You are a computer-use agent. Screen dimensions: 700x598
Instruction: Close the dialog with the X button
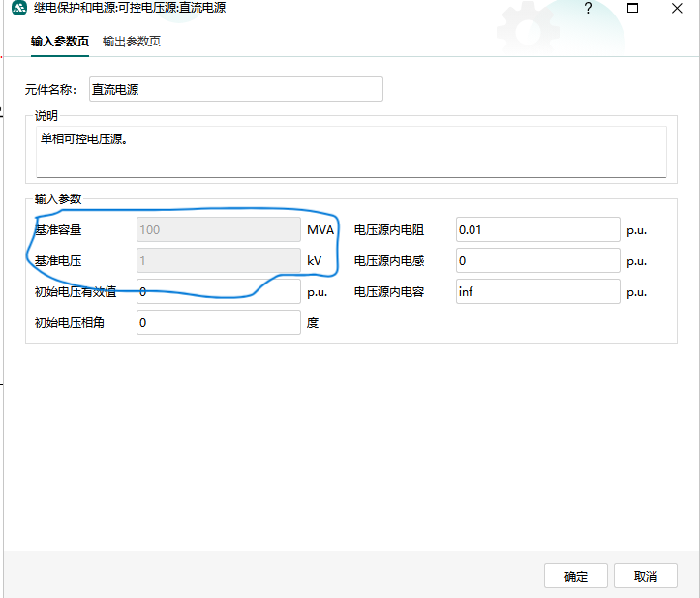click(677, 9)
